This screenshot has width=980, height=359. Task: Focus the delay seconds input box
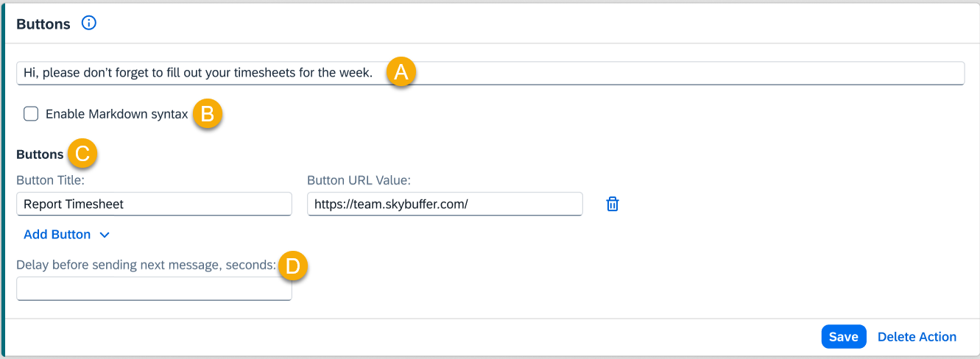tap(154, 289)
